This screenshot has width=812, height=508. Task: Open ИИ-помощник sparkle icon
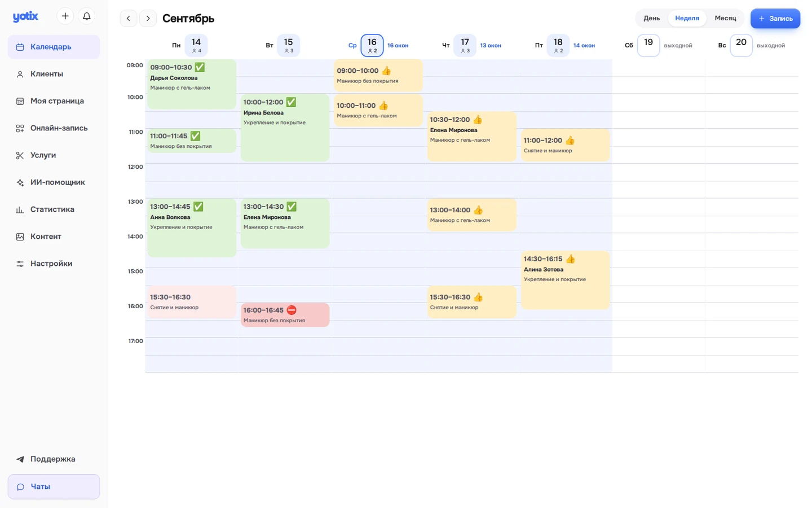point(20,182)
